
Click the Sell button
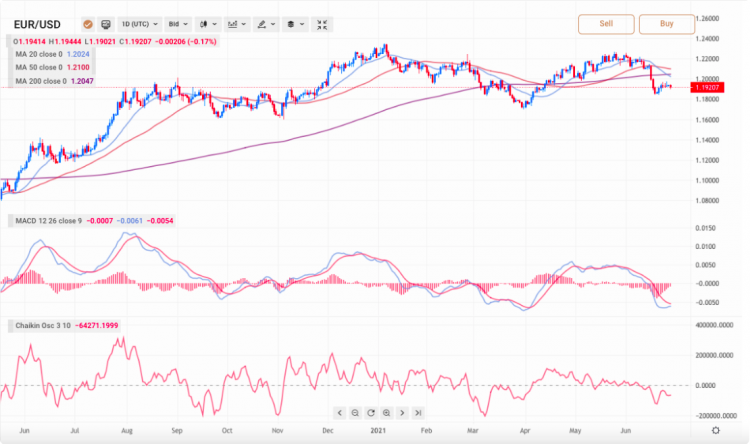(606, 24)
